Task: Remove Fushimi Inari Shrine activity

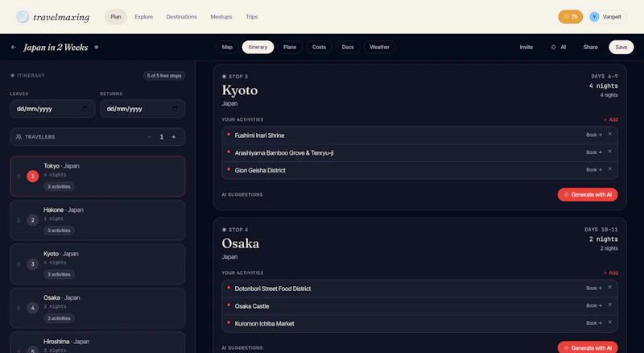Action: 610,134
